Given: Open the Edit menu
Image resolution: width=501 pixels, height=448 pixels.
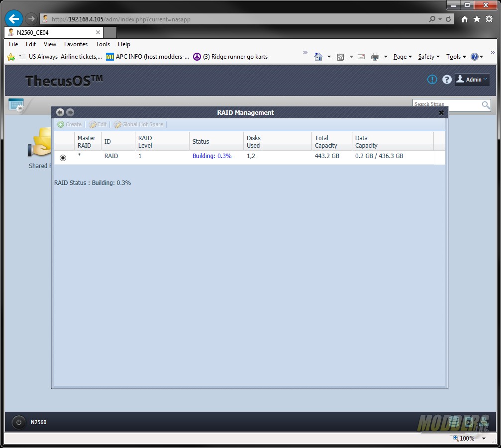Looking at the screenshot, I should [31, 44].
